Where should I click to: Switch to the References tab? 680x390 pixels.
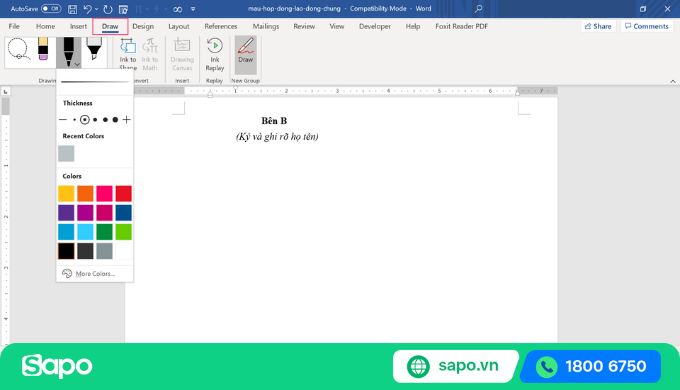pos(221,26)
